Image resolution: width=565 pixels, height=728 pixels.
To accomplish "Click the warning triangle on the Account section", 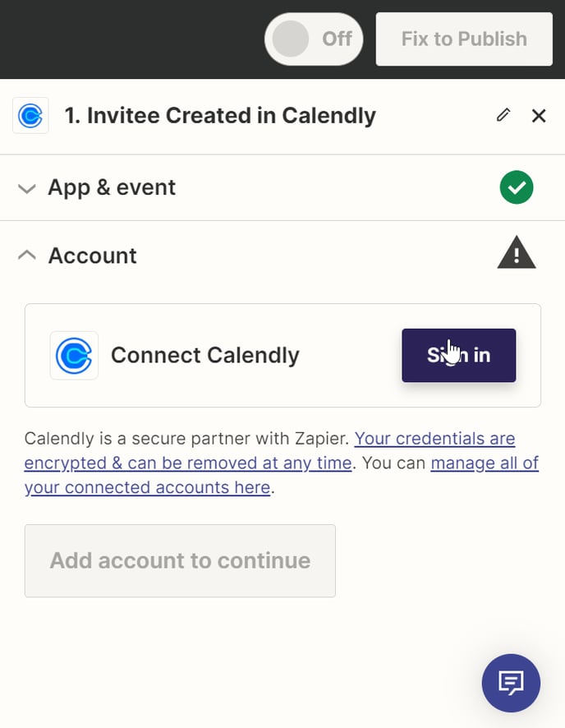I will point(517,253).
